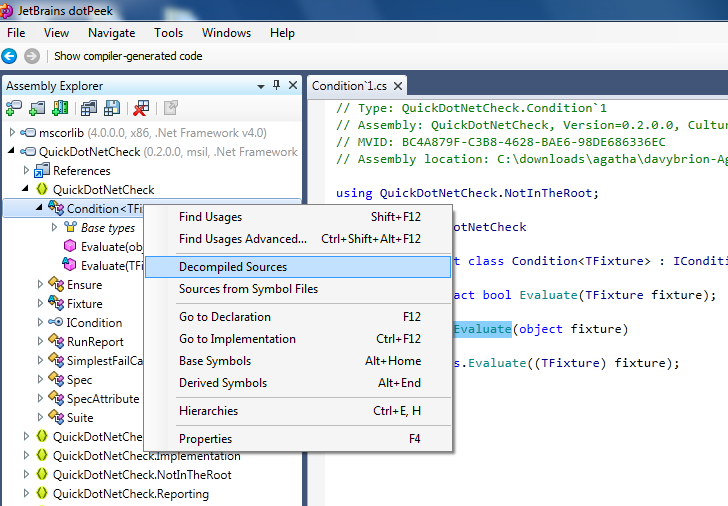Click the QuickDotNetCheck assembly icon
The height and width of the screenshot is (506, 728).
pos(28,152)
